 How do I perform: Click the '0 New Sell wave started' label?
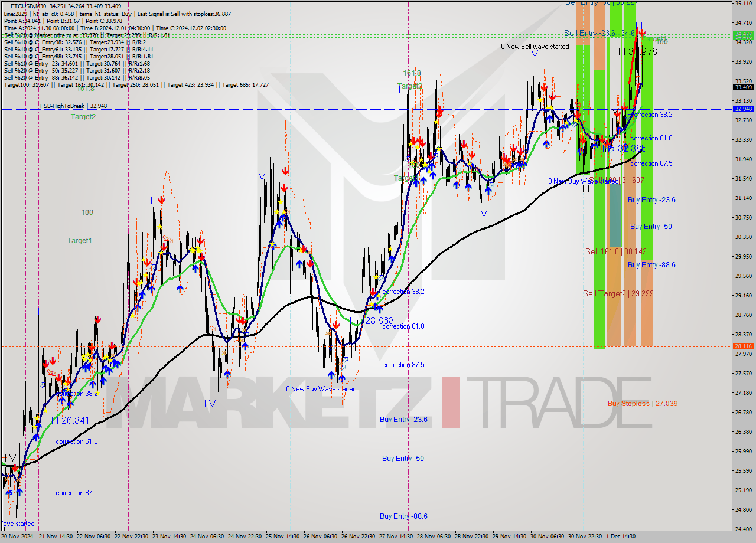pos(535,47)
